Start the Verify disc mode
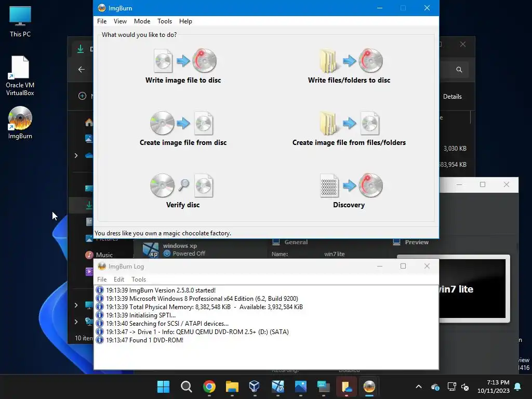Screen dimensions: 532x399 tap(183, 191)
